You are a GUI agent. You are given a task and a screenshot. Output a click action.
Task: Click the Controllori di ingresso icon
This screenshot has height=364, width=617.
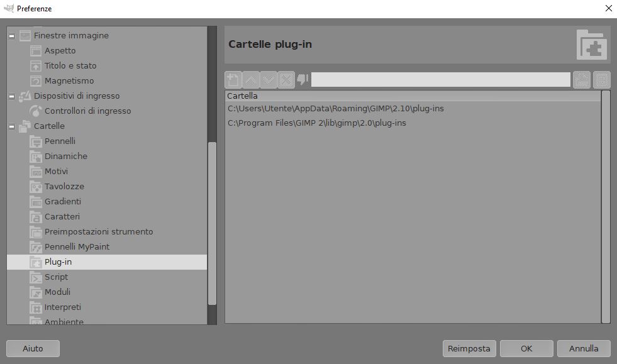coord(36,111)
